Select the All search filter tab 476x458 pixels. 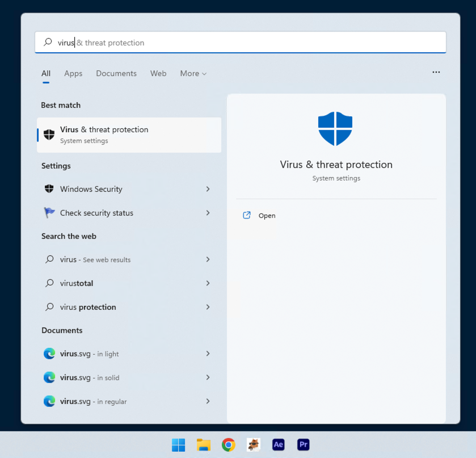(46, 74)
